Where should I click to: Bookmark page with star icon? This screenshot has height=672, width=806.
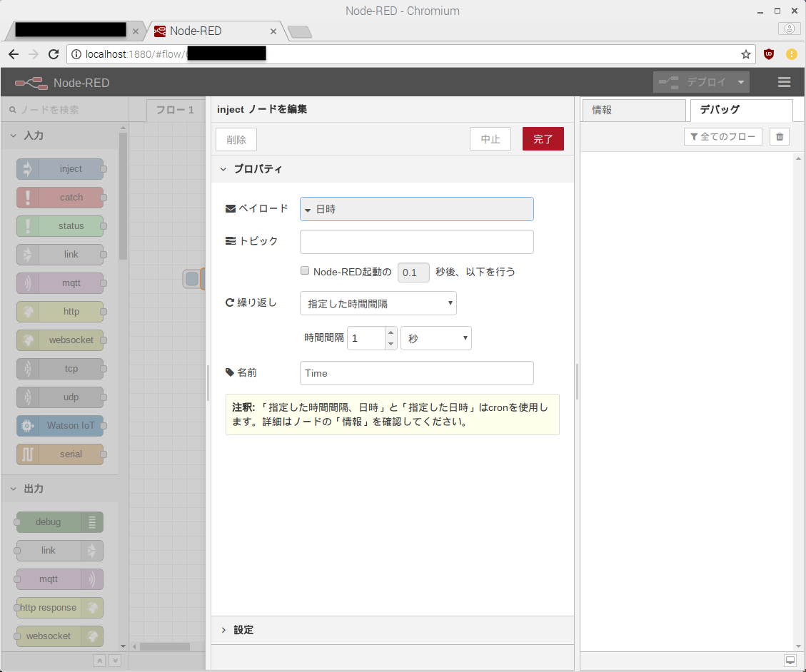746,54
